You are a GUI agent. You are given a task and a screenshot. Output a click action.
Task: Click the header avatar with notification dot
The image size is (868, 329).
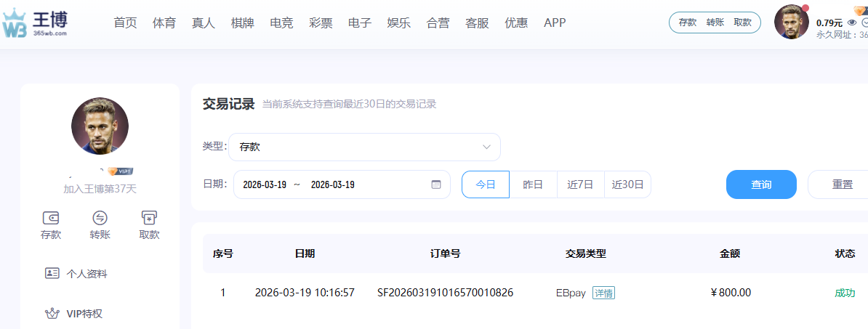click(791, 23)
